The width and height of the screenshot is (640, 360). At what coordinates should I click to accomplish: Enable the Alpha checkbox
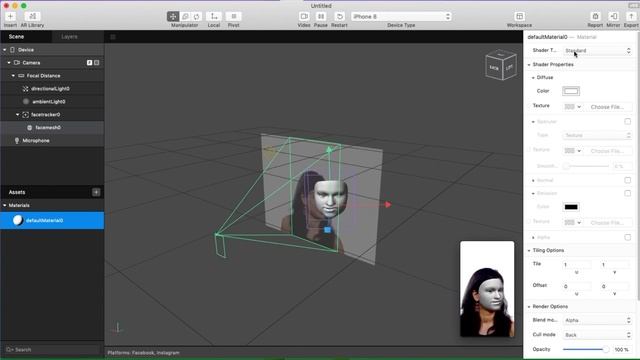click(x=627, y=238)
